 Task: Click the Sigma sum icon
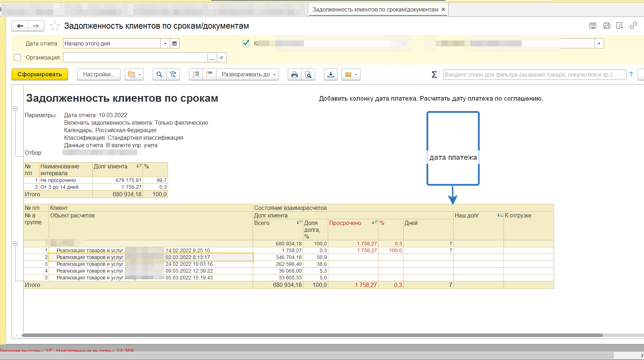point(434,75)
